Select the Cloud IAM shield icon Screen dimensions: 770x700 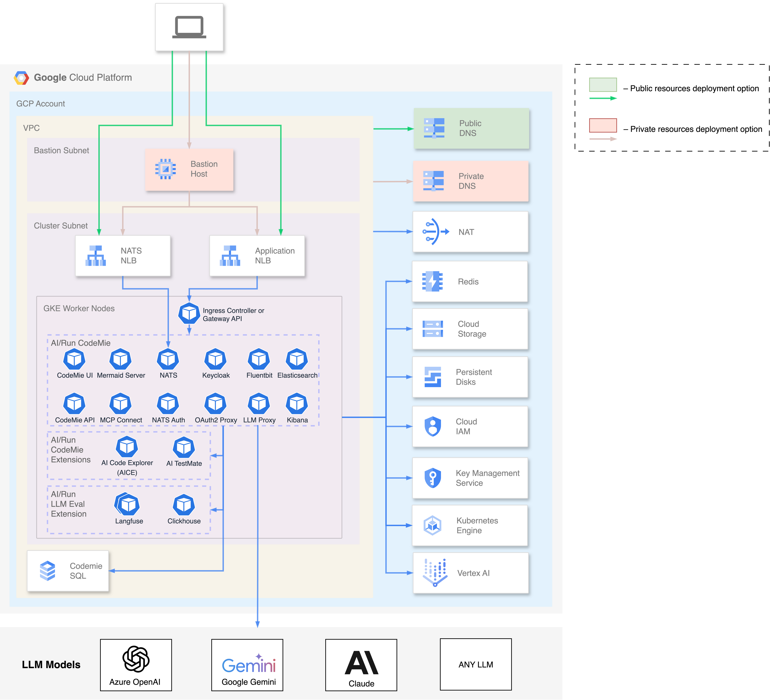(433, 426)
